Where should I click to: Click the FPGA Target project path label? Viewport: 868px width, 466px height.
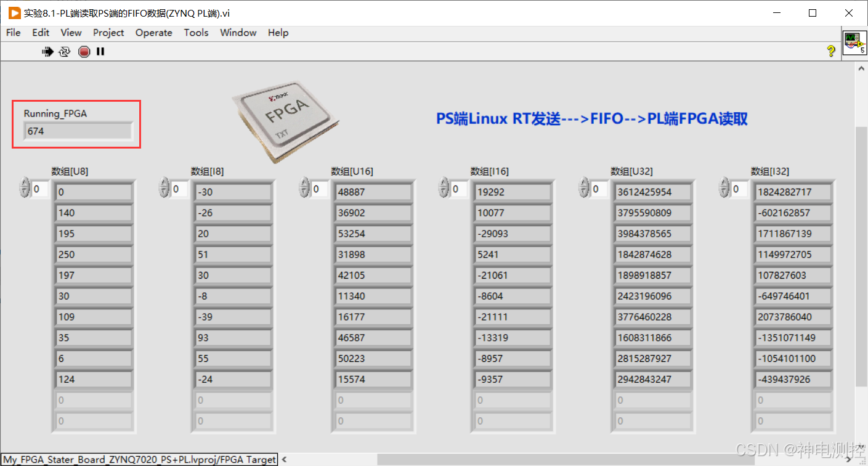tap(139, 459)
